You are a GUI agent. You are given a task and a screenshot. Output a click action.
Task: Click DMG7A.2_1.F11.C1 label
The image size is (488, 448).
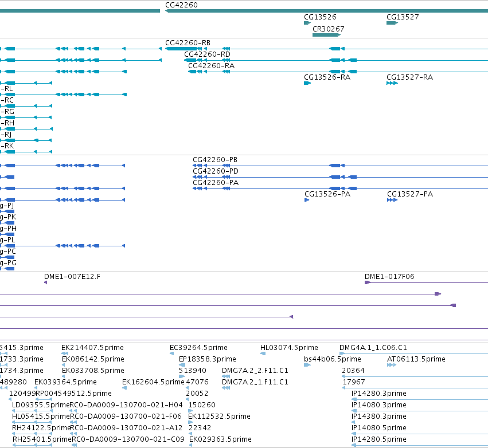[x=255, y=382]
